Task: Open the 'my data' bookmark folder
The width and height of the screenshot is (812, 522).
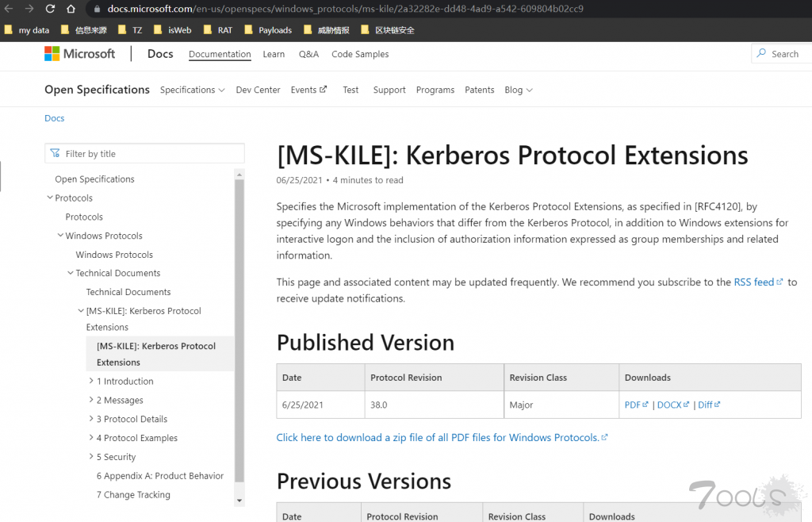Action: (x=27, y=30)
